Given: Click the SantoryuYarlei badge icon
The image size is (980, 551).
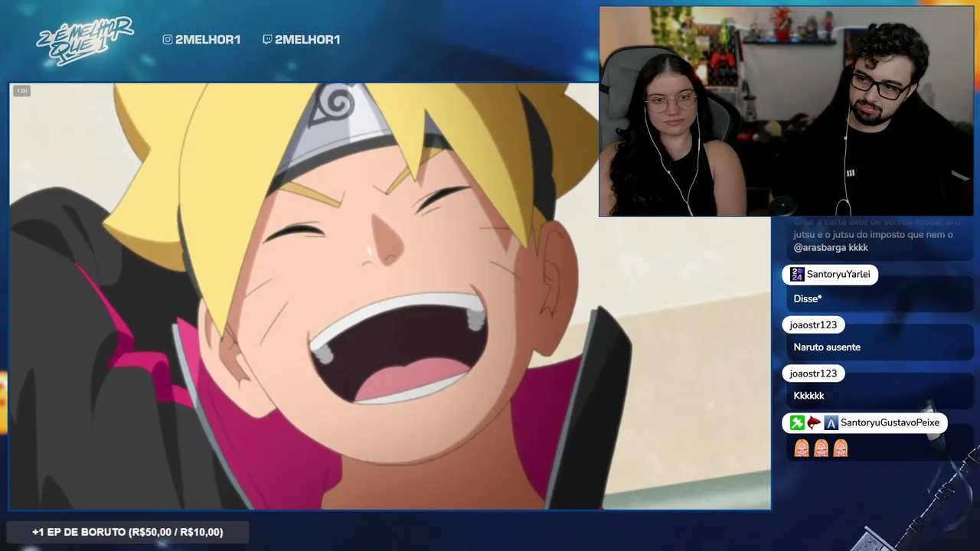Looking at the screenshot, I should click(797, 275).
